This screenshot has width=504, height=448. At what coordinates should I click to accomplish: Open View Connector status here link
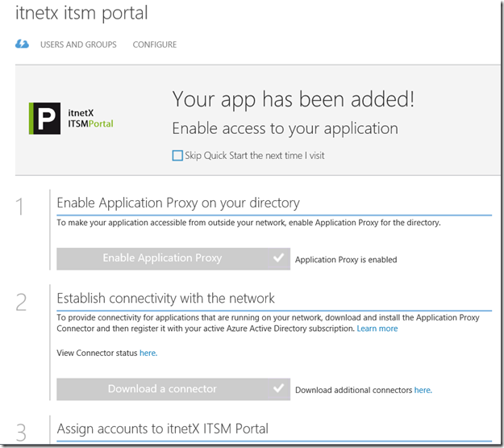(x=148, y=353)
